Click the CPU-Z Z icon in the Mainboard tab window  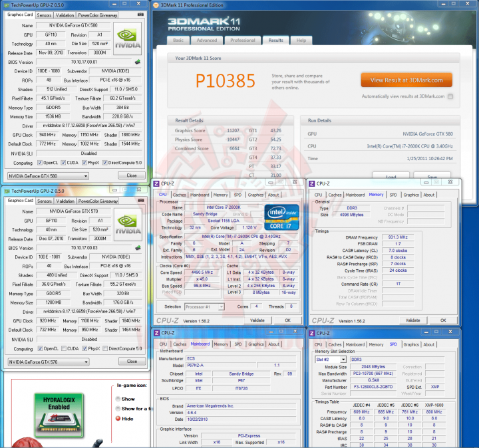(x=156, y=333)
